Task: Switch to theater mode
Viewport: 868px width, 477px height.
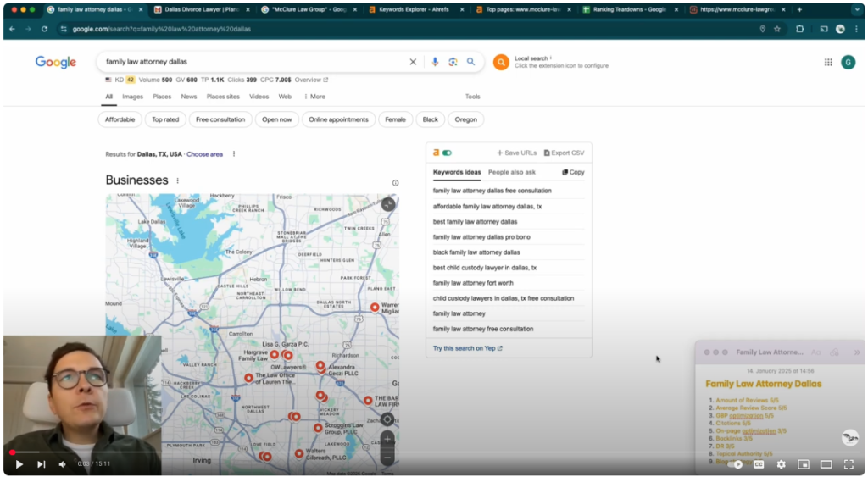Action: [826, 464]
